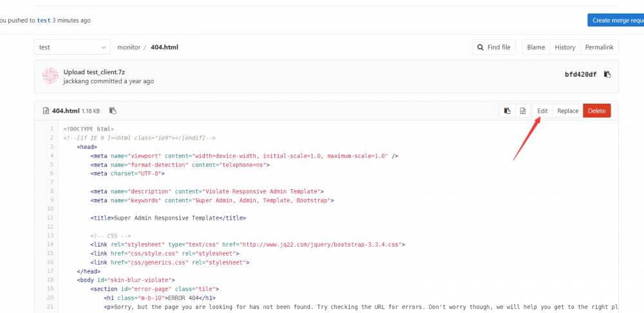Click Create merge request button
The height and width of the screenshot is (313, 644).
[617, 20]
